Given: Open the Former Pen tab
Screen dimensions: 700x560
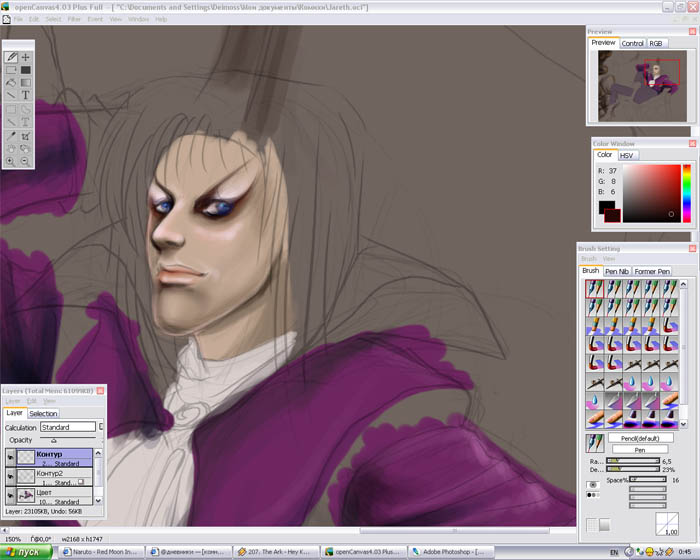Looking at the screenshot, I should click(x=652, y=272).
